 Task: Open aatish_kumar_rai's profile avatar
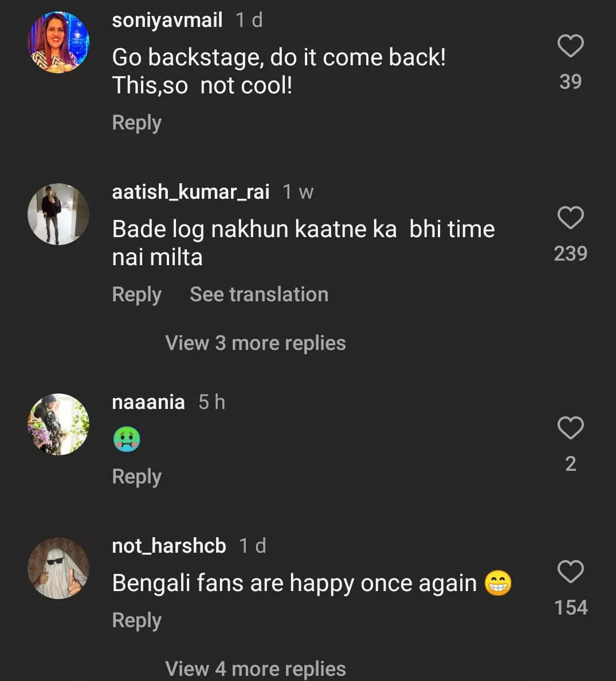click(58, 214)
